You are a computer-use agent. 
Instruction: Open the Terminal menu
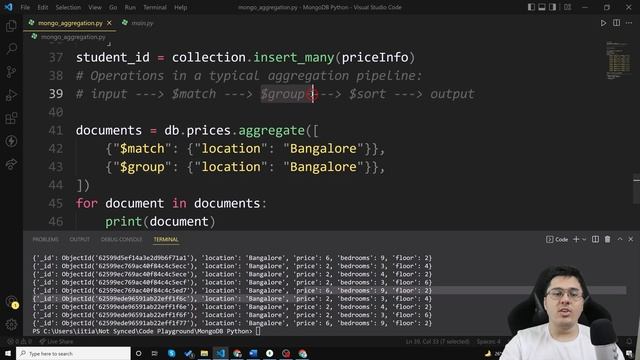pyautogui.click(x=155, y=7)
